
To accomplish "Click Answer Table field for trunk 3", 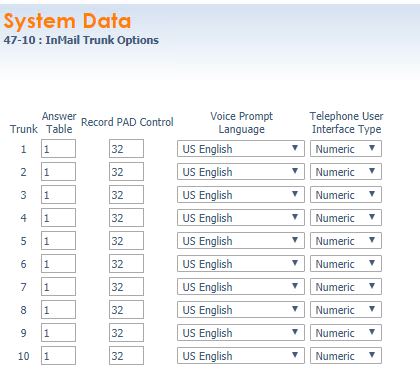I will [x=58, y=195].
